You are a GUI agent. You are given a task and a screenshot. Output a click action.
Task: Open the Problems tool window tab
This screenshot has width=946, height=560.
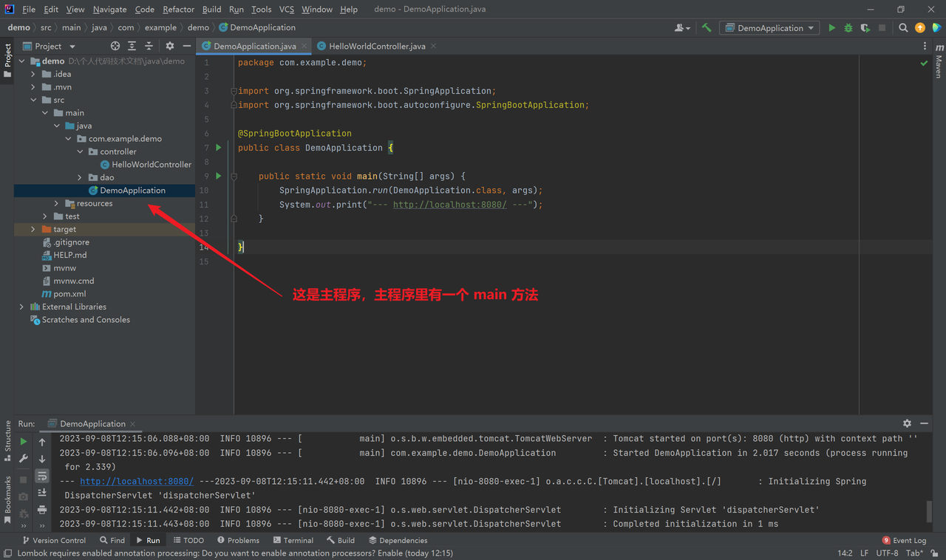[237, 540]
